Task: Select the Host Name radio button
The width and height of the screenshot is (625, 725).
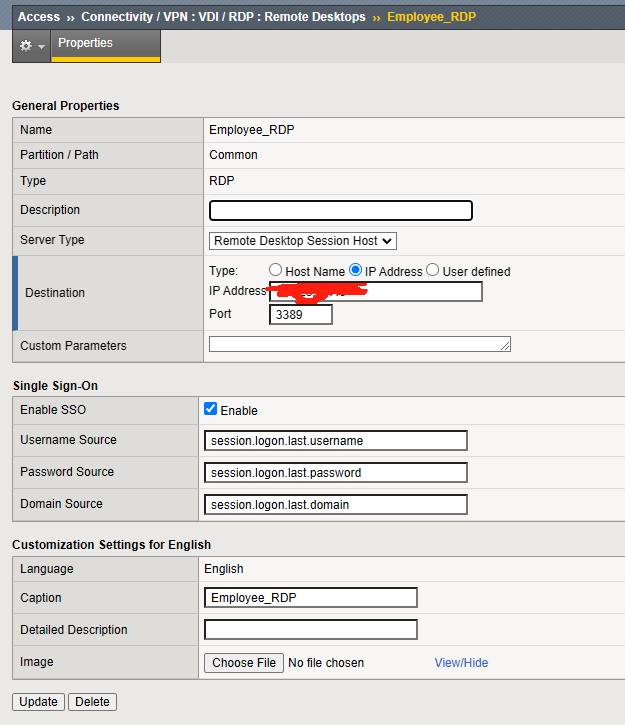Action: pyautogui.click(x=276, y=271)
